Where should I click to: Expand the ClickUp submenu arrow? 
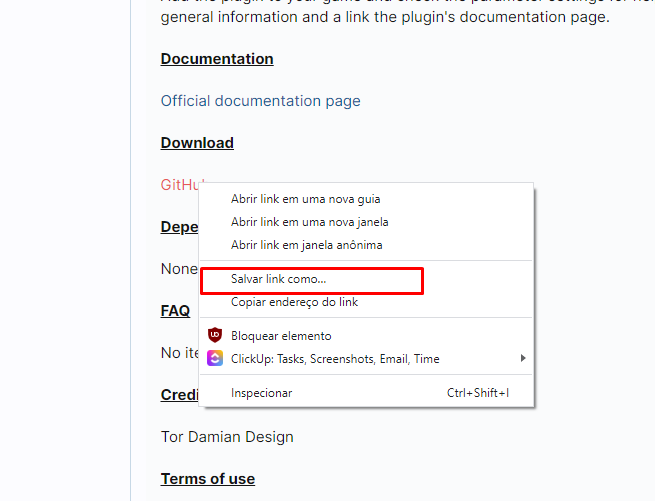coord(523,358)
